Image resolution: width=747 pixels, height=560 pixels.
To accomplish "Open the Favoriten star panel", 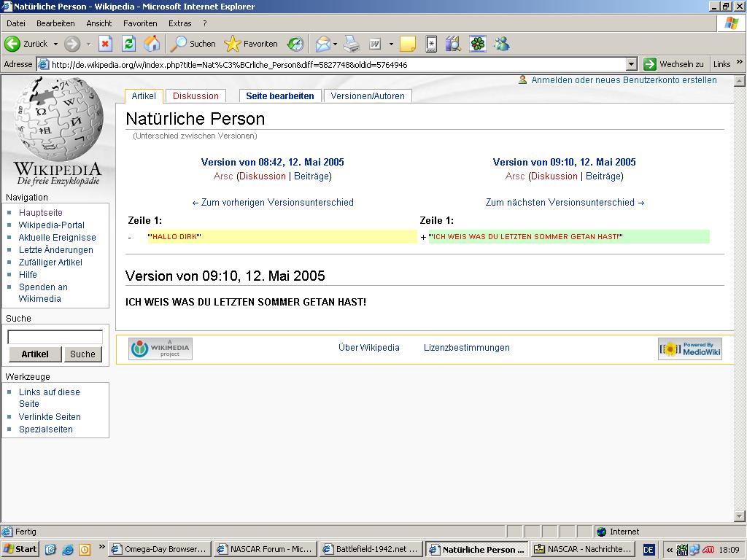I will coord(251,44).
